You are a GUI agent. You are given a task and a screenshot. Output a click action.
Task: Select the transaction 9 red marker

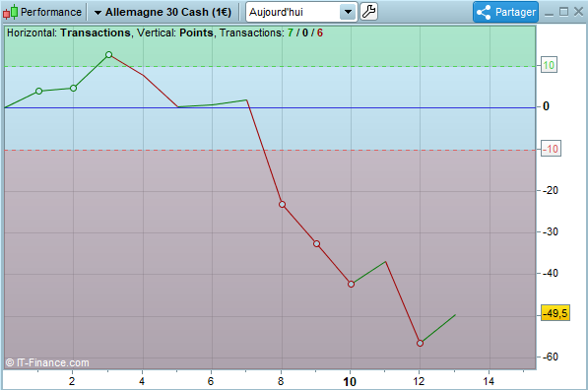(x=316, y=244)
